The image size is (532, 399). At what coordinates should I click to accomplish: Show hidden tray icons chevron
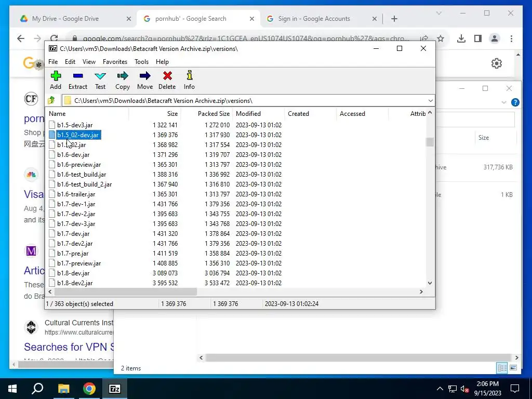440,389
